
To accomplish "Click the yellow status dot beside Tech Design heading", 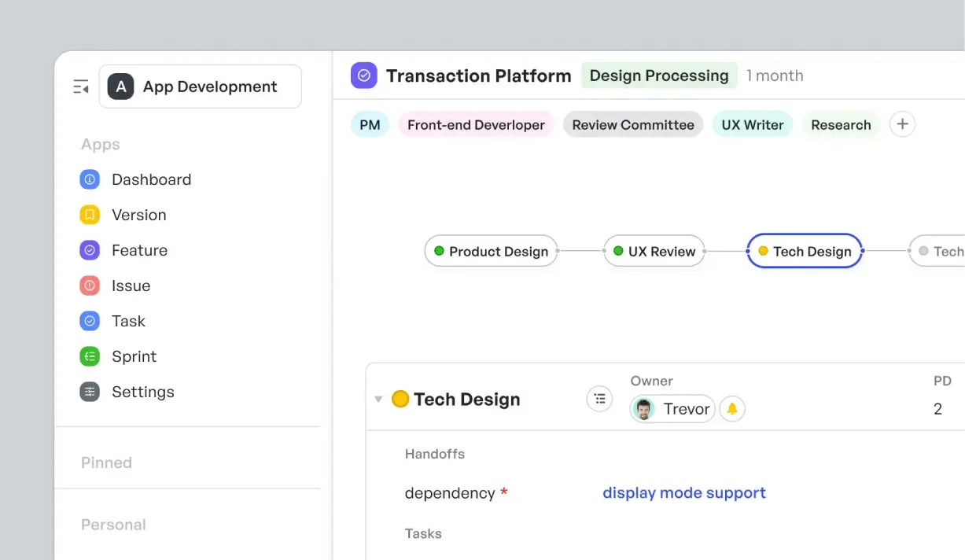I will (400, 399).
